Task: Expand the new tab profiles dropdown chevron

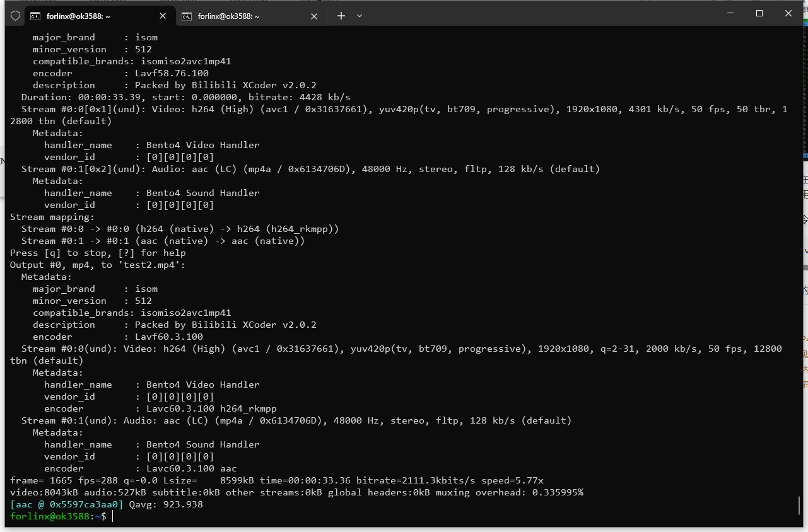Action: click(x=360, y=16)
